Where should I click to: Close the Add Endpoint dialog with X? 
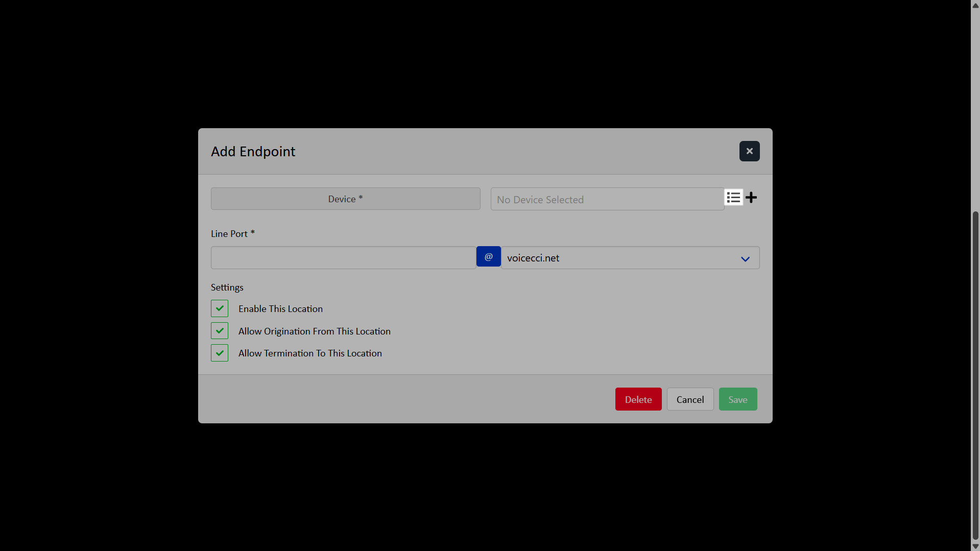pos(749,151)
